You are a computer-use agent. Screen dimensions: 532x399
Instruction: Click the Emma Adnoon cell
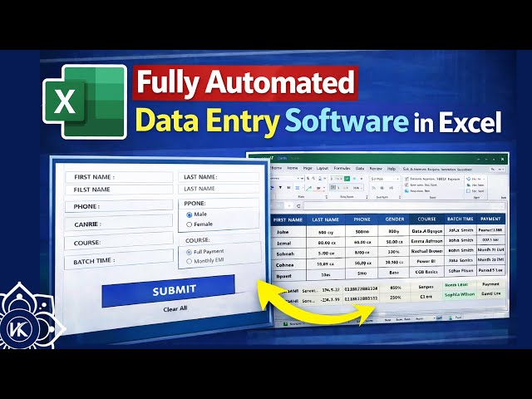click(x=426, y=241)
